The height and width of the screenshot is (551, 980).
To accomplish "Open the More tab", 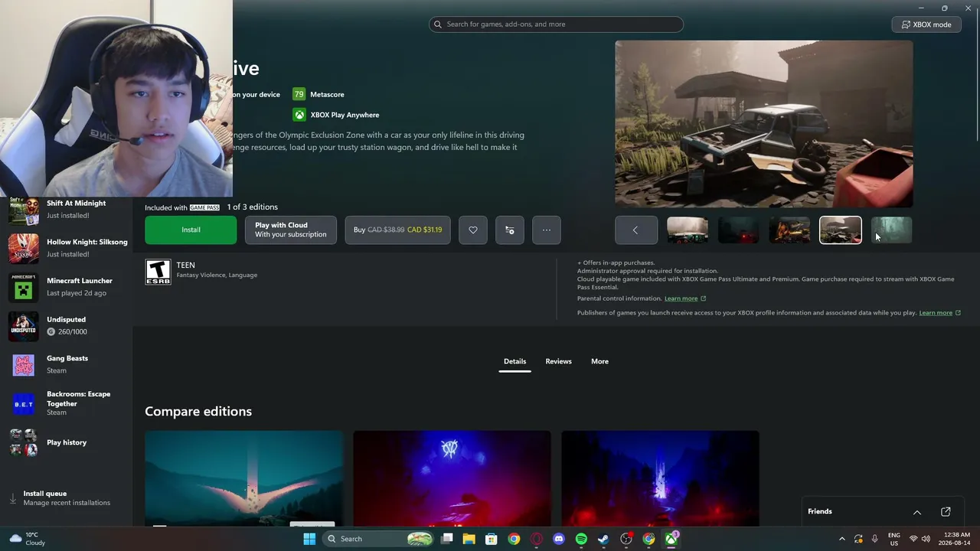I will tap(599, 361).
